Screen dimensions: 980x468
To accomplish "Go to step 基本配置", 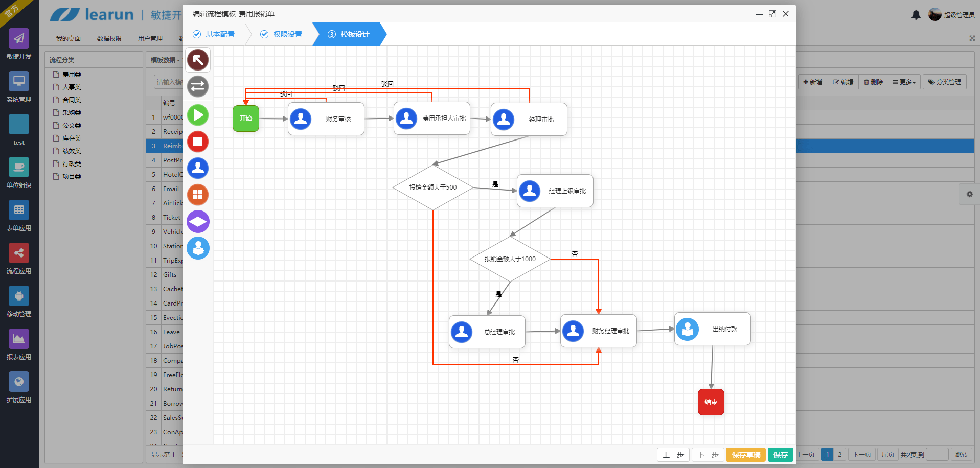I will click(x=214, y=34).
